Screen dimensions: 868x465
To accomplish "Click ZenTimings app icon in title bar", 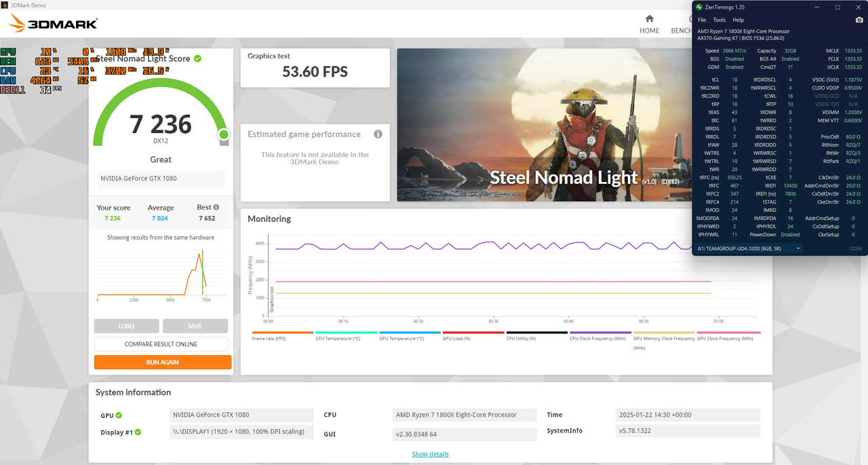I will point(698,7).
